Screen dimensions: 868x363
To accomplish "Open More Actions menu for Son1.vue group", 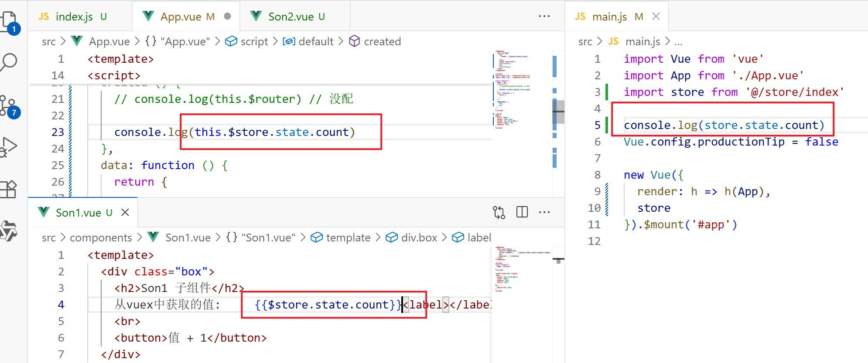I will [x=544, y=212].
